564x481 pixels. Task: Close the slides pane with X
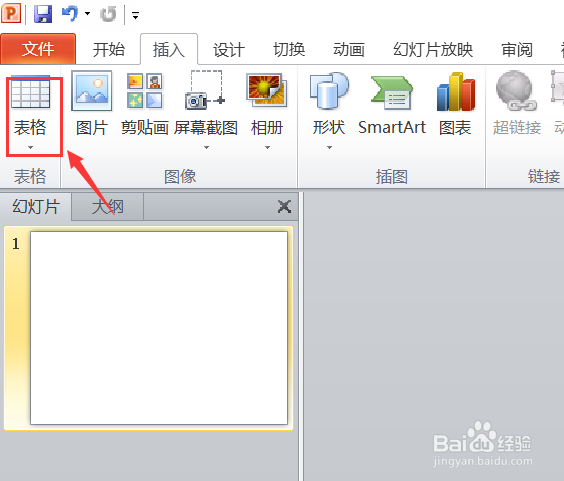pos(285,207)
